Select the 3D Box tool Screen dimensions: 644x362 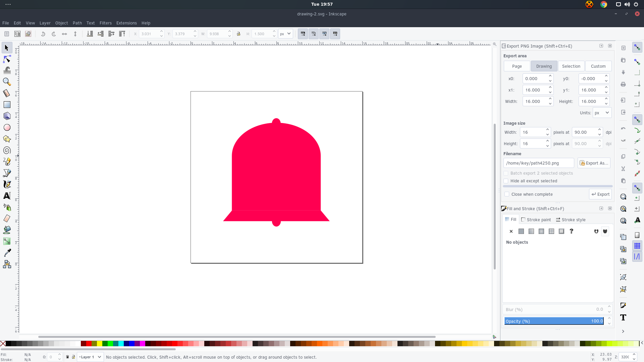[7, 116]
